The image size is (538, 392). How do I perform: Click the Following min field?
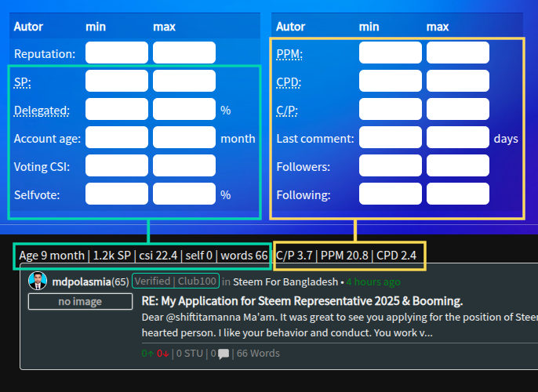coord(391,194)
